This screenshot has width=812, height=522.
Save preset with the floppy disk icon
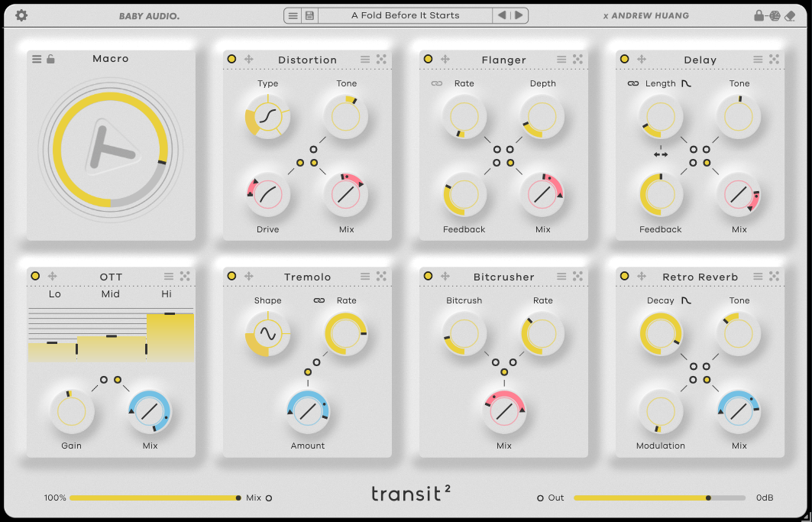(309, 15)
